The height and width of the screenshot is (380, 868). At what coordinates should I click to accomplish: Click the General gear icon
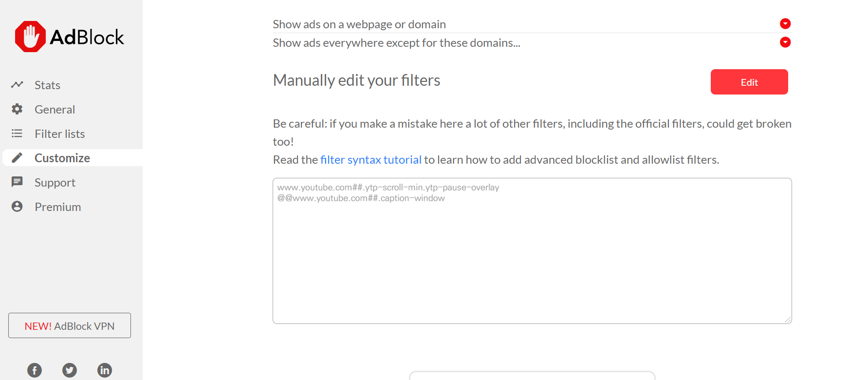pos(17,109)
